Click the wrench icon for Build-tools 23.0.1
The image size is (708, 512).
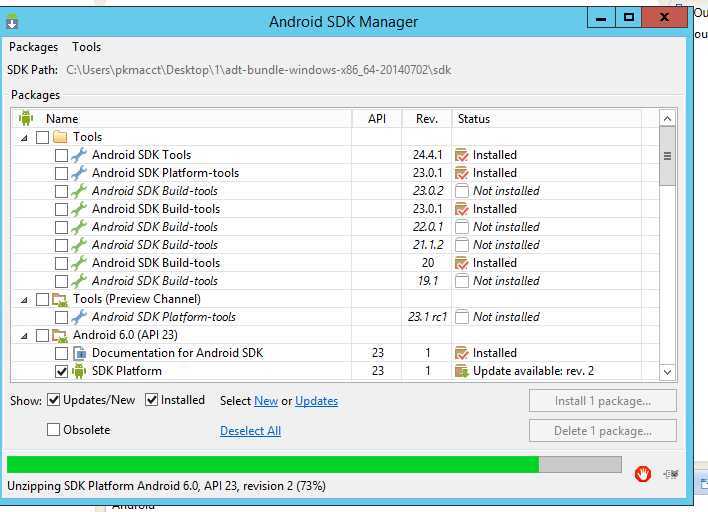click(x=79, y=209)
